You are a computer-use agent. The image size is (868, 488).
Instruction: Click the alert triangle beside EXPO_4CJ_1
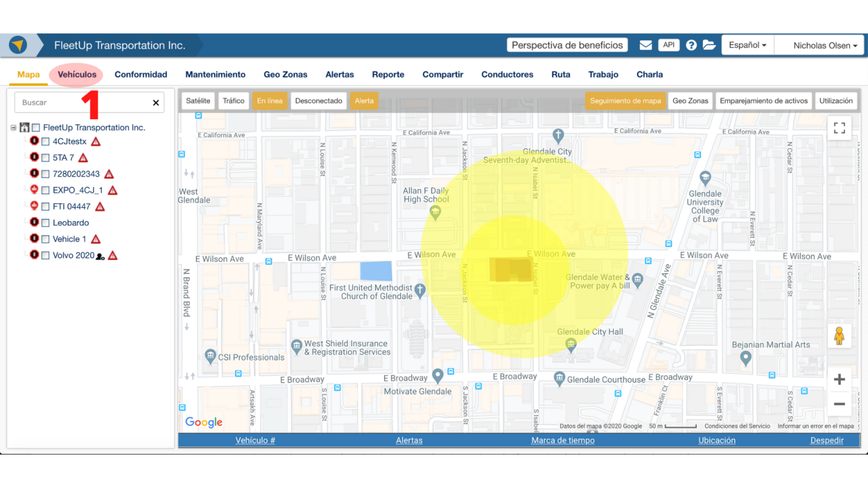pos(112,190)
